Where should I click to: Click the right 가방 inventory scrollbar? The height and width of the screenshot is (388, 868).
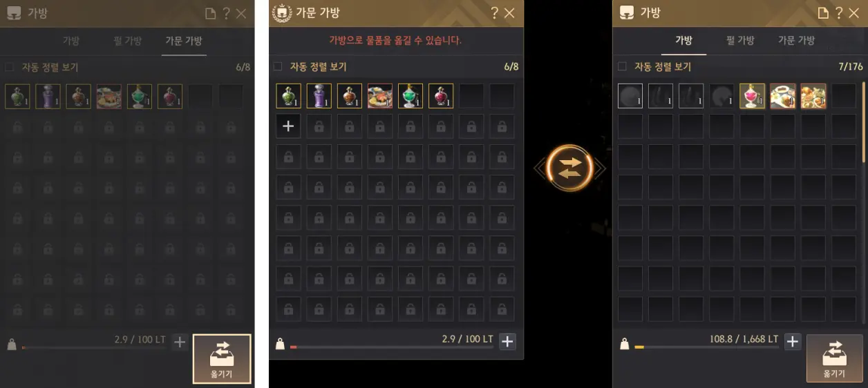(x=862, y=121)
